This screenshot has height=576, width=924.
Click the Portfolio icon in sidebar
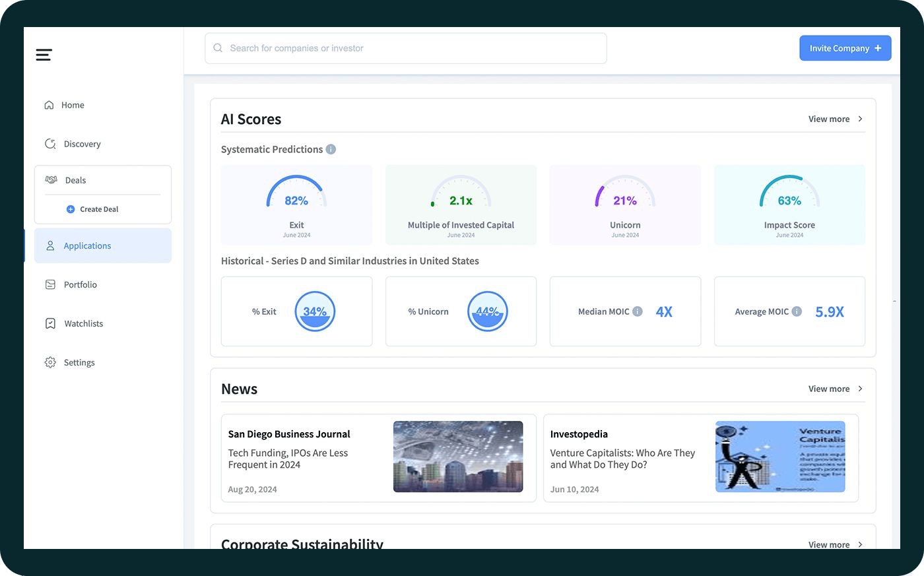tap(50, 284)
